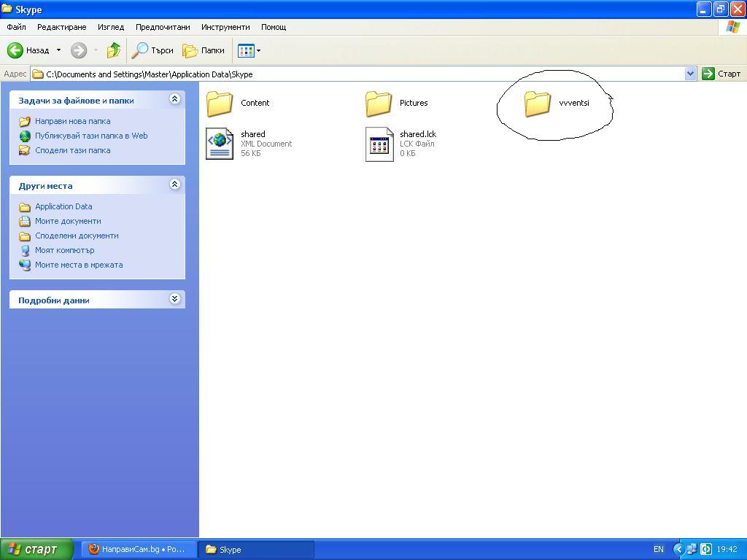
Task: Open the Редактиране menu
Action: (62, 27)
